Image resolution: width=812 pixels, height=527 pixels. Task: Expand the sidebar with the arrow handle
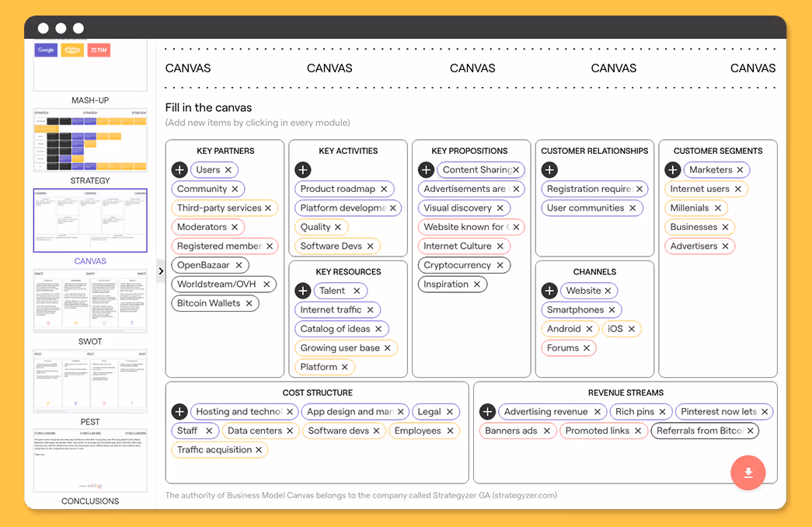point(161,271)
